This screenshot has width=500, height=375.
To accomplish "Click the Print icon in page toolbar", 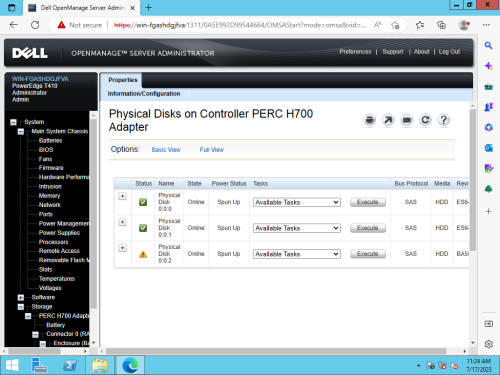I will point(369,120).
